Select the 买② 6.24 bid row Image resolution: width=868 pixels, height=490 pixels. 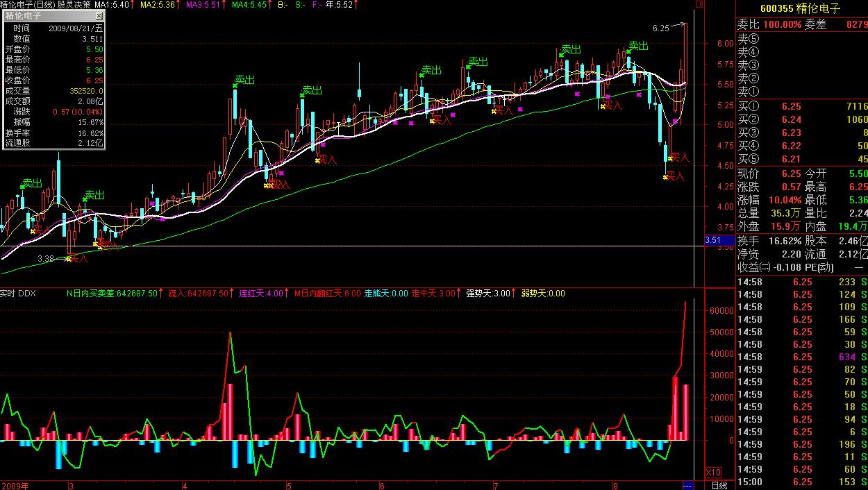tap(802, 119)
